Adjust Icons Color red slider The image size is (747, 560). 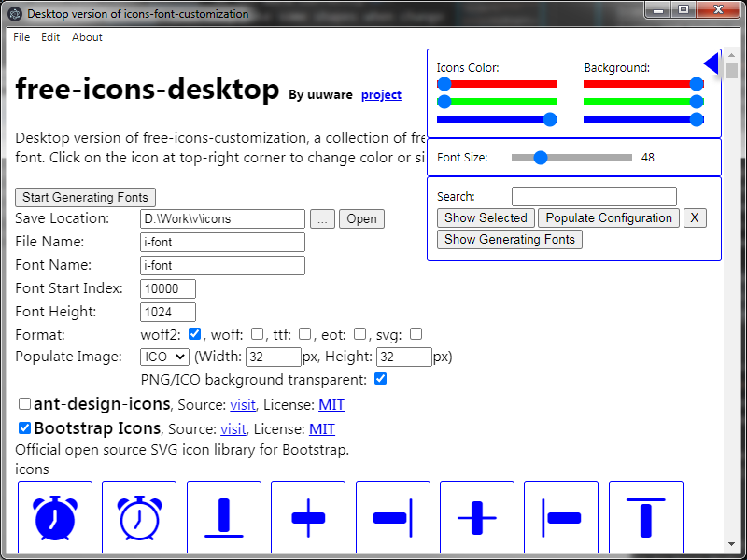497,84
